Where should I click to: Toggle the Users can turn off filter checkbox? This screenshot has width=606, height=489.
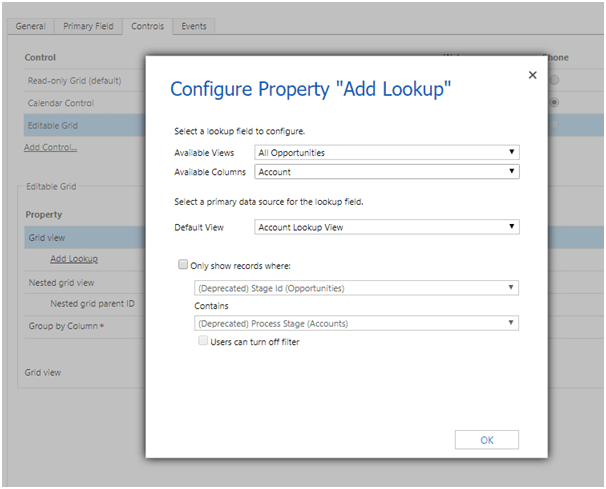(203, 341)
